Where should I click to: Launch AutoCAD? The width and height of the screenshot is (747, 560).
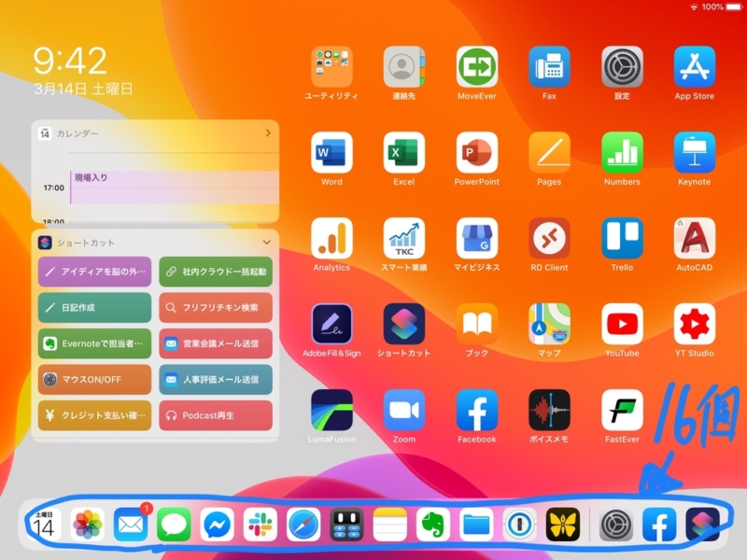click(695, 238)
